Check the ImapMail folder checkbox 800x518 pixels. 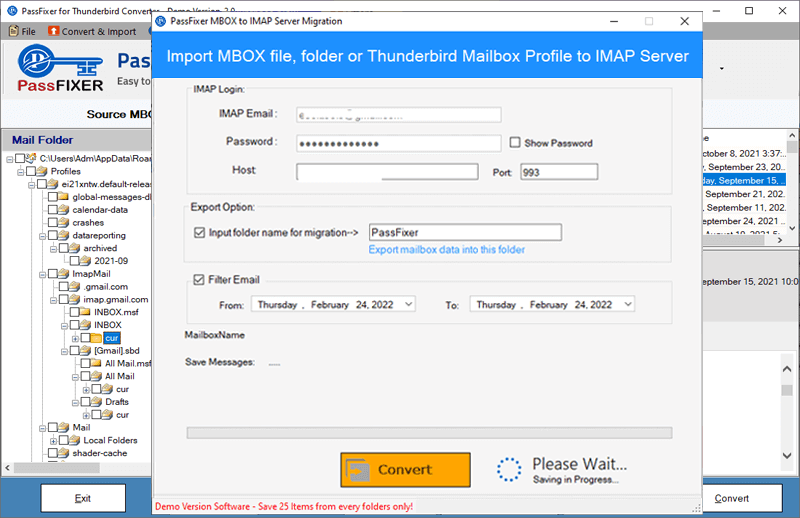pos(53,274)
